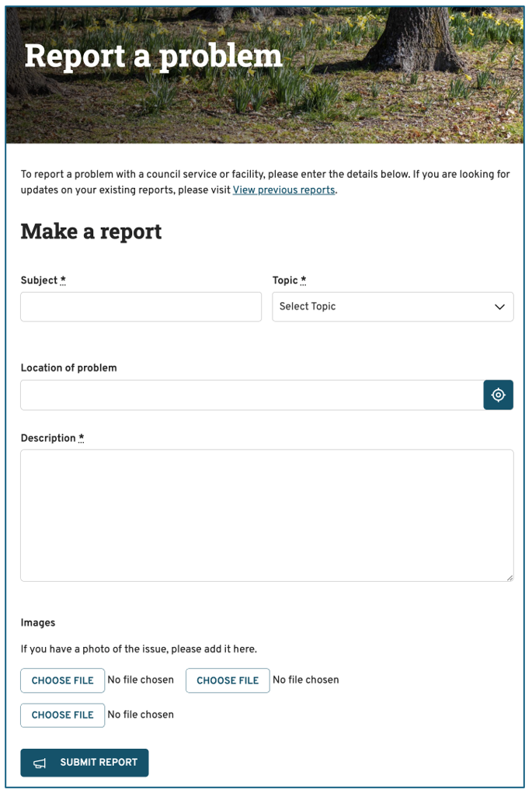The image size is (532, 793).
Task: Click the first Choose File button
Action: coord(62,680)
